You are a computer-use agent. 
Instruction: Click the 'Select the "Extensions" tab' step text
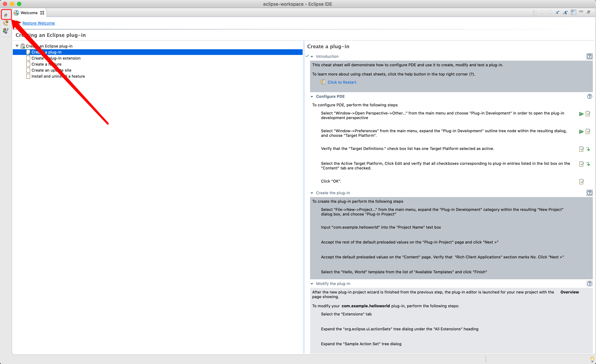pos(346,314)
